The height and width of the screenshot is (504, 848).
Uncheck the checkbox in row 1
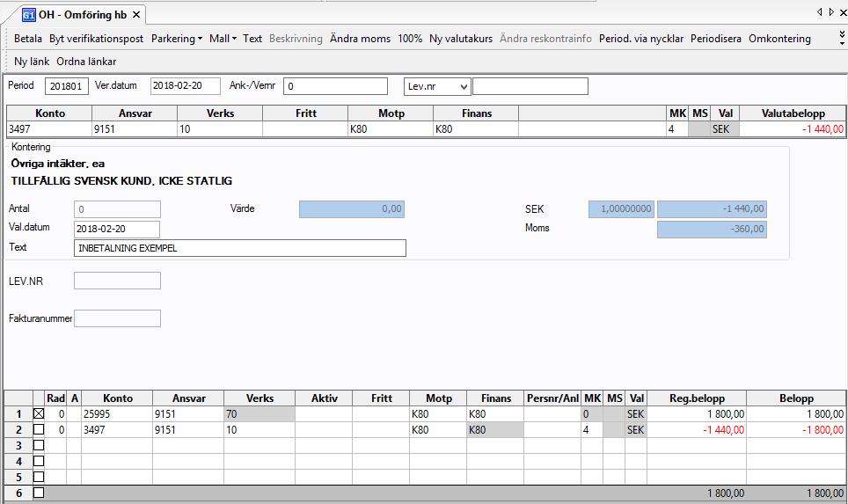pyautogui.click(x=39, y=413)
